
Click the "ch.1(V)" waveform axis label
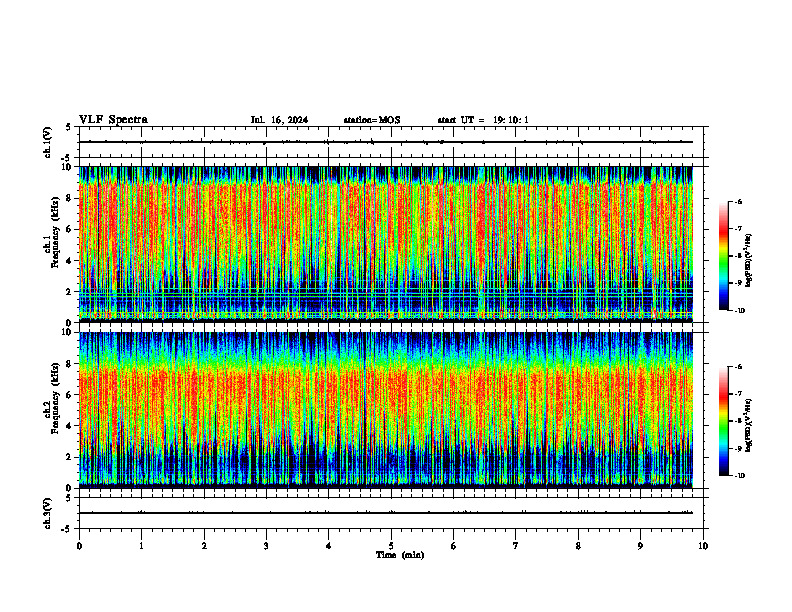[48, 142]
